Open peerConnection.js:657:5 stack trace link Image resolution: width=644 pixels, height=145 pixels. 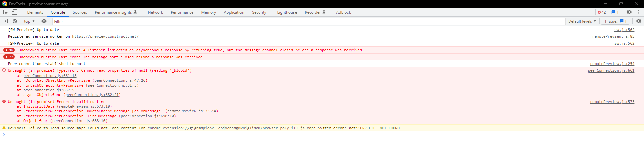coord(49,90)
